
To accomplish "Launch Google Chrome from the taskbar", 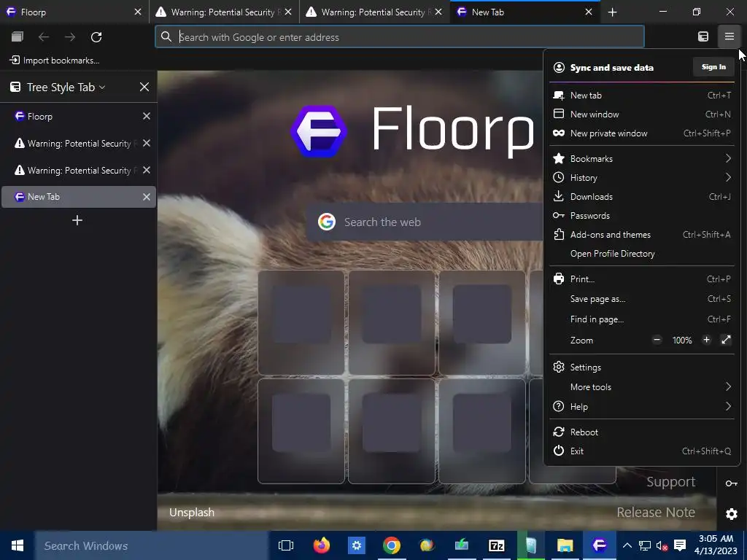I will 391,545.
